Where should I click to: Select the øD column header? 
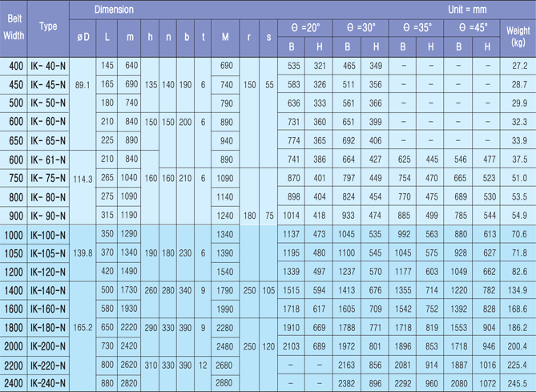tap(83, 36)
